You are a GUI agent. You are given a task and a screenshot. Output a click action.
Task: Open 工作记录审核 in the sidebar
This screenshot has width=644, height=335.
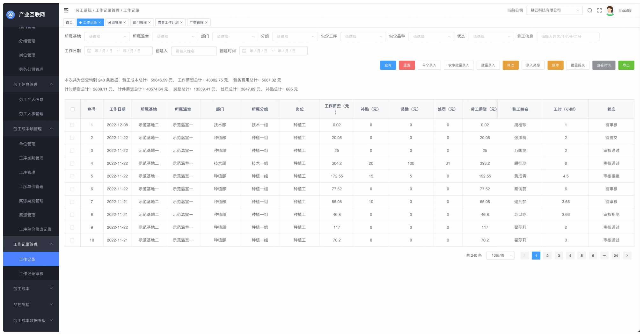pyautogui.click(x=31, y=274)
